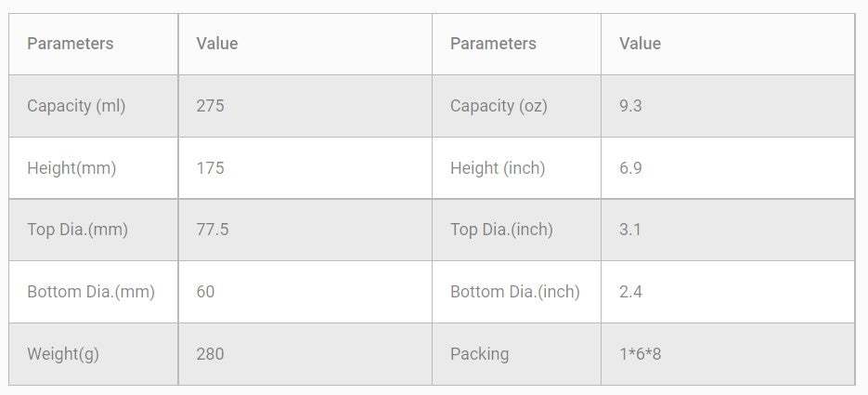Select the 275 capacity value
Image resolution: width=868 pixels, height=395 pixels.
pyautogui.click(x=211, y=106)
